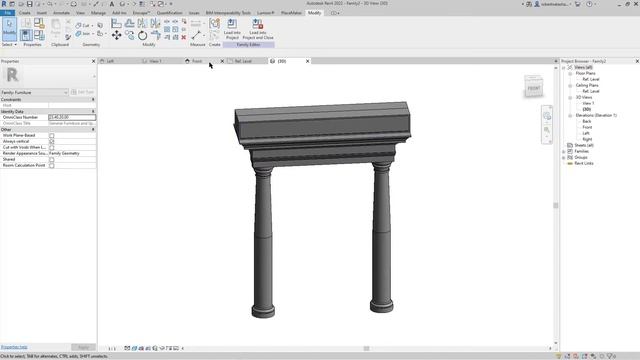Click the steering wheel navigation icon
Screen dimensions: 640x360
point(547,117)
